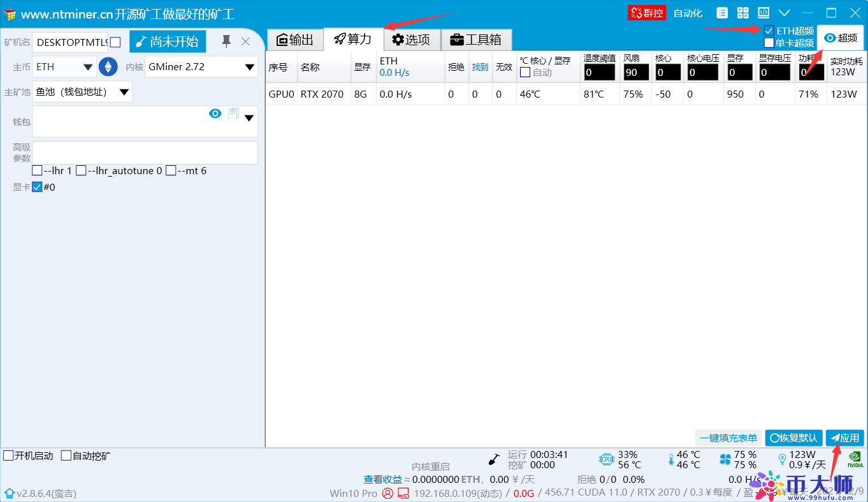Click the 高级参数 advanced parameters field

pos(145,152)
